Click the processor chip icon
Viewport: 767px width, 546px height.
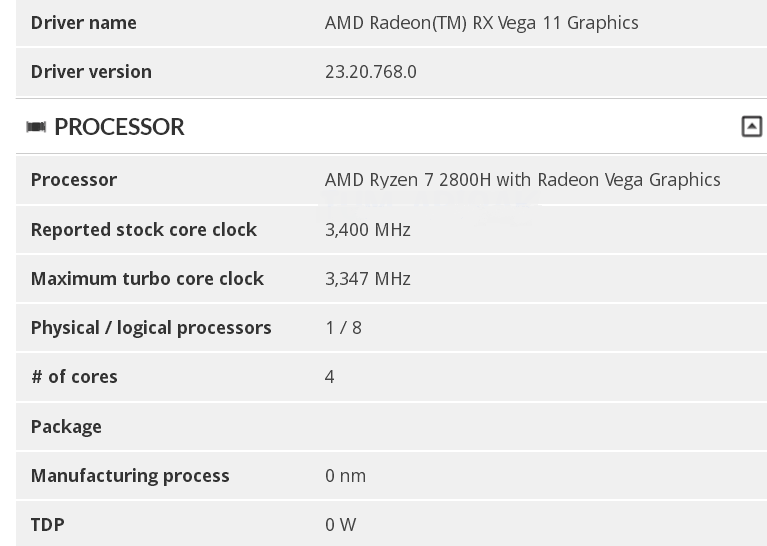point(37,127)
